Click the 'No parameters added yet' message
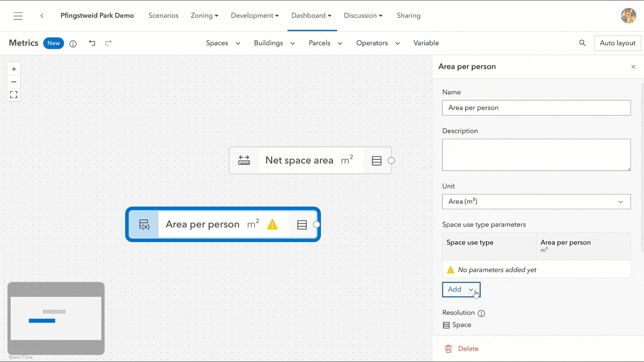This screenshot has height=362, width=644. 497,270
